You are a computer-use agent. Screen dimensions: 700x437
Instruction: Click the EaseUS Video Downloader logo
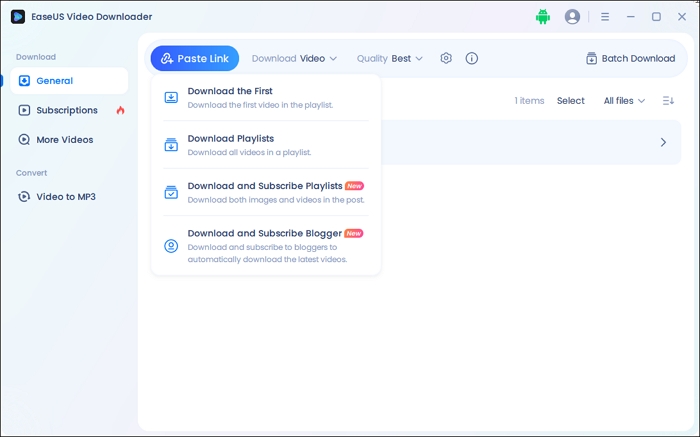[x=18, y=17]
